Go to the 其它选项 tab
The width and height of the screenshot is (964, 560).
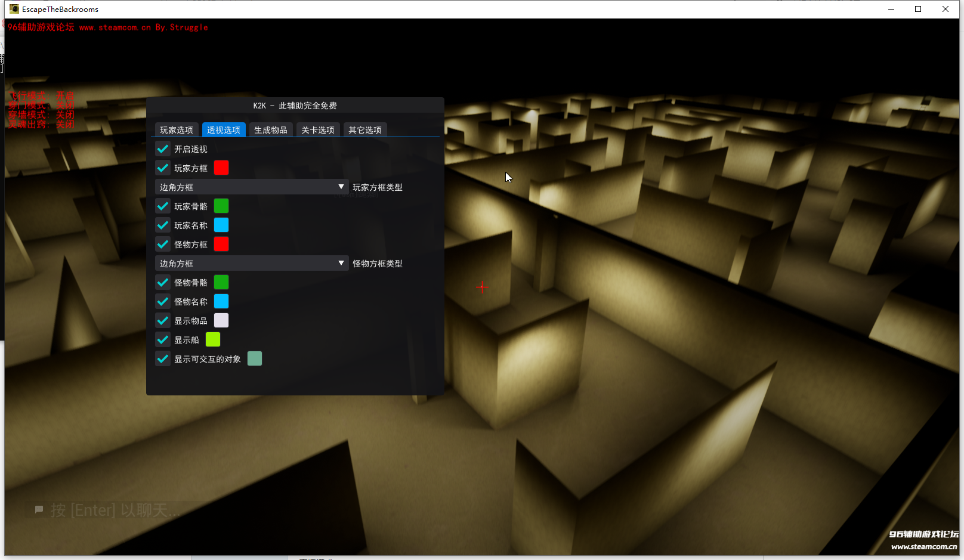point(364,130)
